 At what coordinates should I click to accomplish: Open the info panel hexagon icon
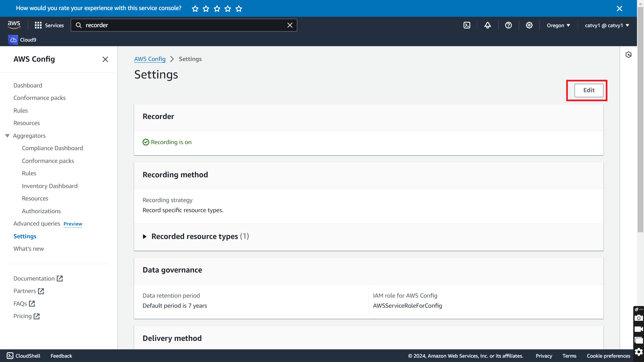[x=629, y=55]
